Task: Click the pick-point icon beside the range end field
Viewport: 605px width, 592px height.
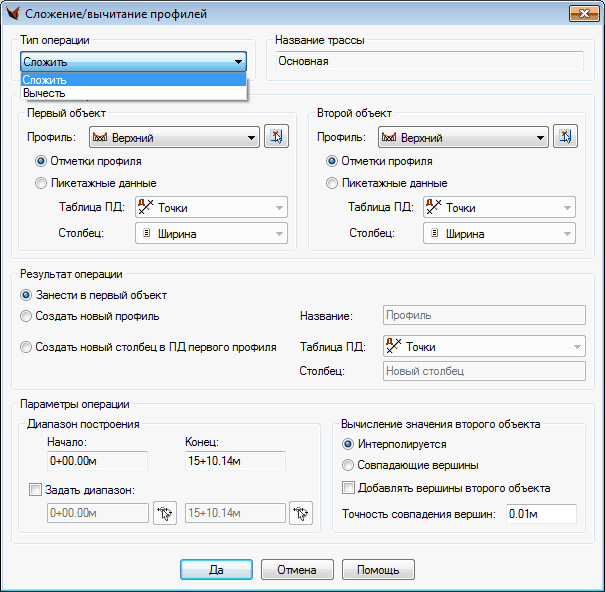Action: [x=300, y=514]
